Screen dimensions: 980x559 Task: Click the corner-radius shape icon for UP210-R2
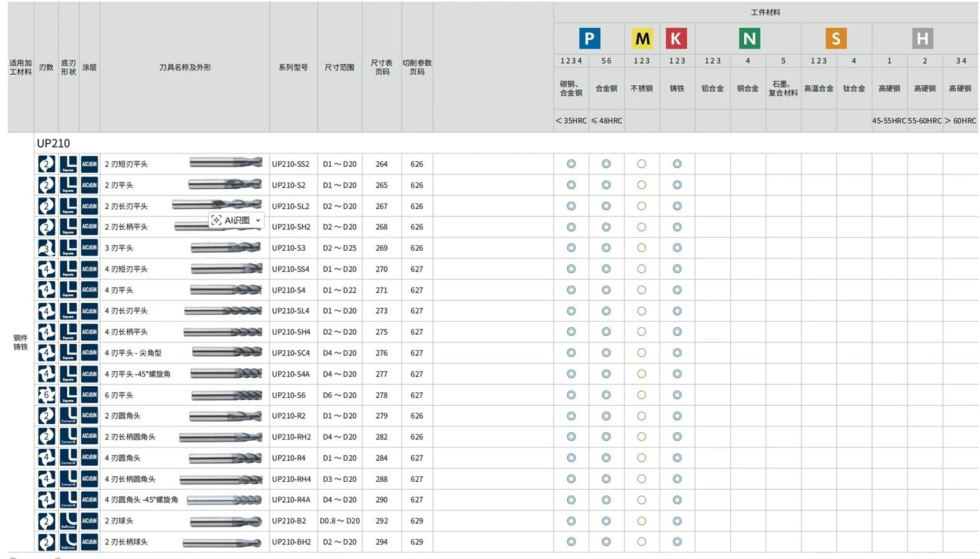point(68,416)
